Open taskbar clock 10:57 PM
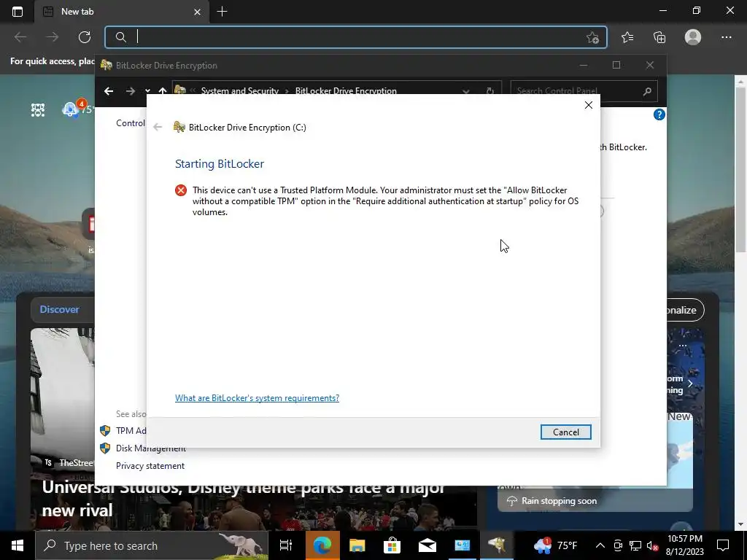This screenshot has width=747, height=560. pyautogui.click(x=684, y=545)
